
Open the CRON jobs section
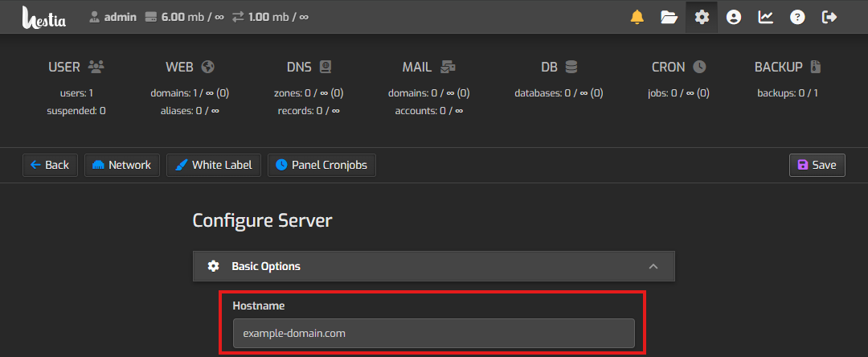pyautogui.click(x=678, y=68)
